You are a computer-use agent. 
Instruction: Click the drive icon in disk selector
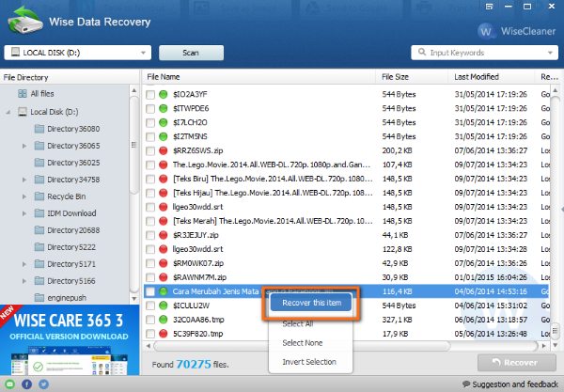15,52
